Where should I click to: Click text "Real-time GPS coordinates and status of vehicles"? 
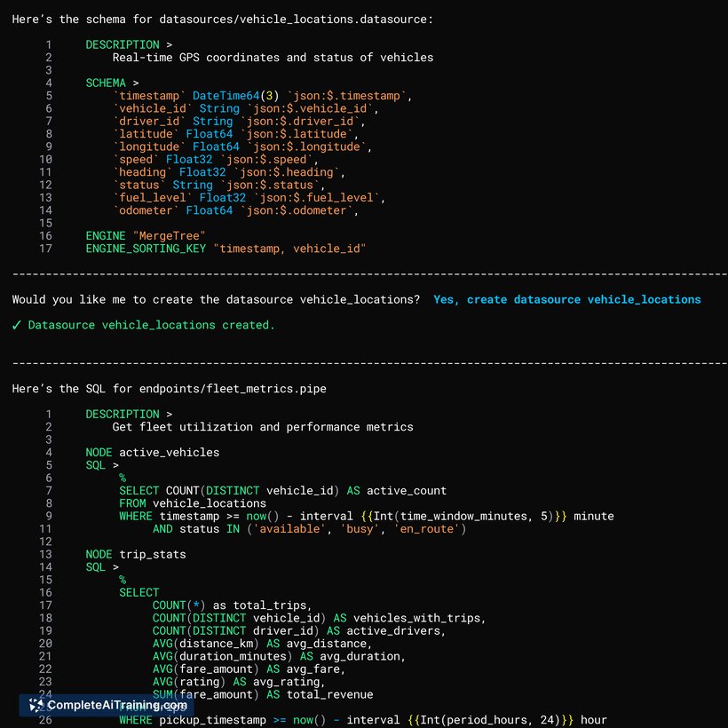click(273, 58)
